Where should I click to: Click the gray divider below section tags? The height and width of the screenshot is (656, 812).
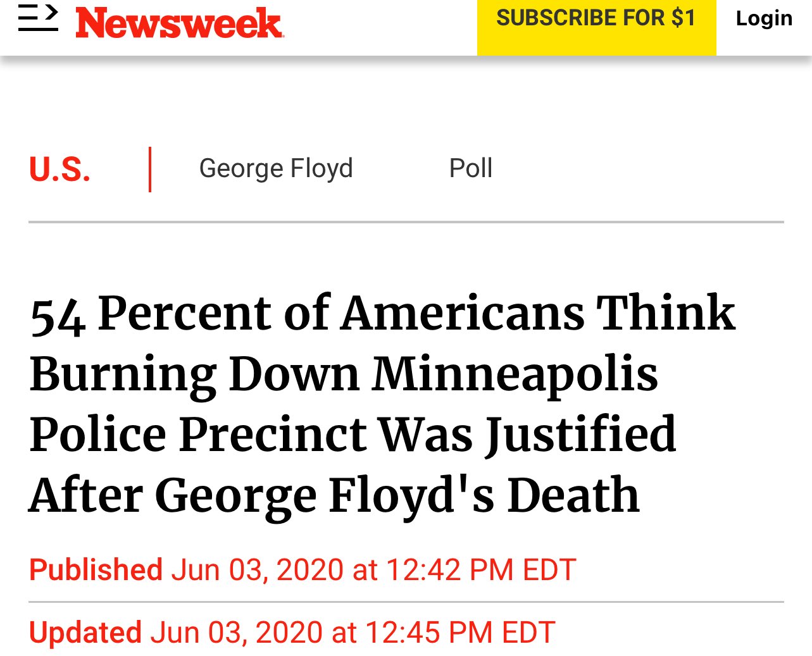pyautogui.click(x=406, y=222)
